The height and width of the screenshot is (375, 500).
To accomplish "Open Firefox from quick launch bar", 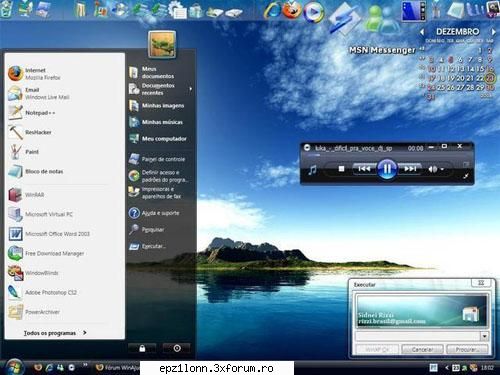I will pyautogui.click(x=38, y=367).
